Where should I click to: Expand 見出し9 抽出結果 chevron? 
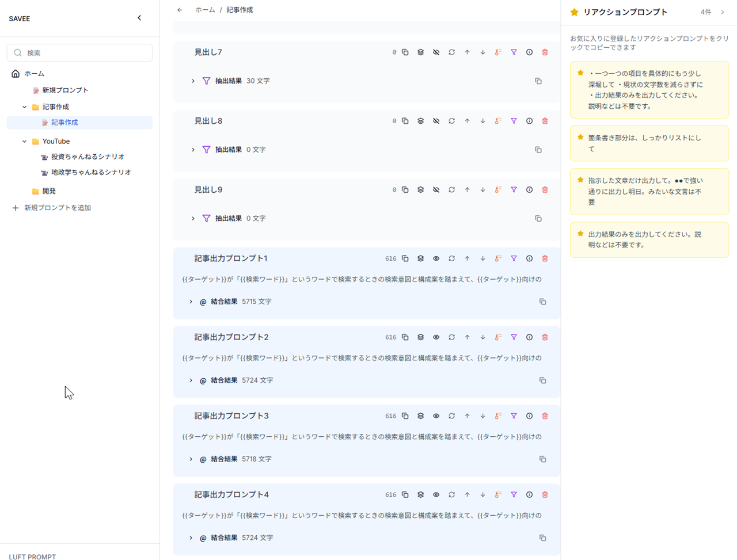click(193, 219)
